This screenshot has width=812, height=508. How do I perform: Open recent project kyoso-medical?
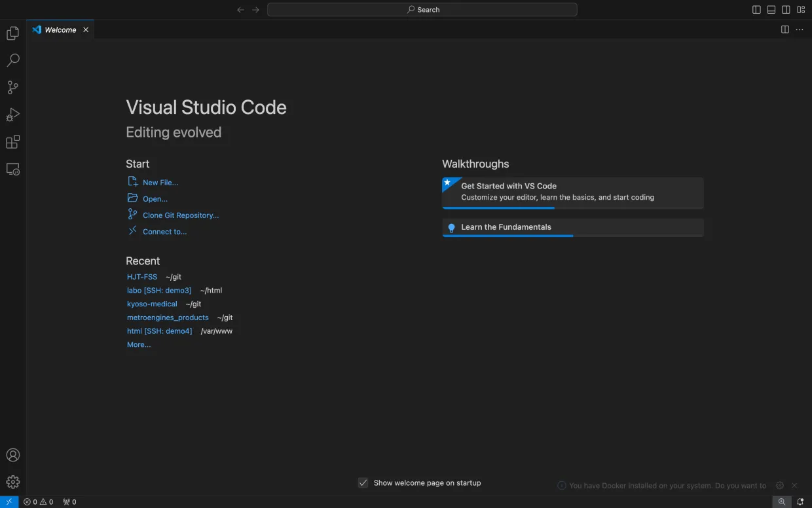152,304
